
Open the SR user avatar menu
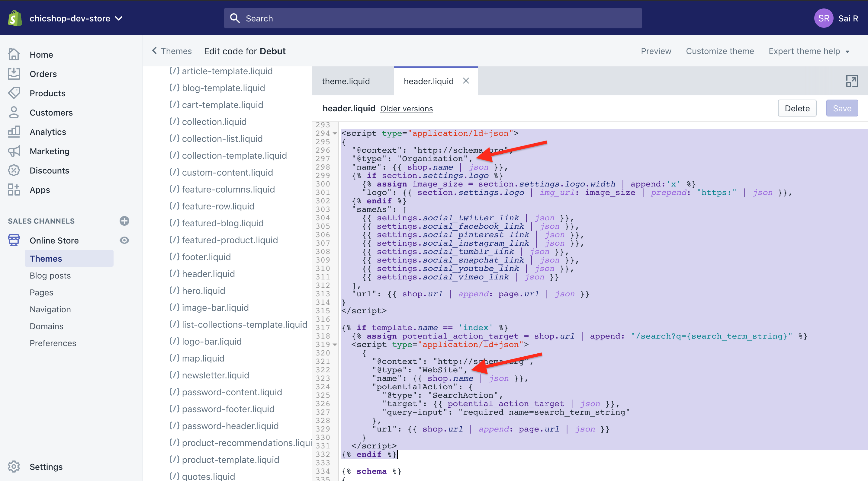824,18
